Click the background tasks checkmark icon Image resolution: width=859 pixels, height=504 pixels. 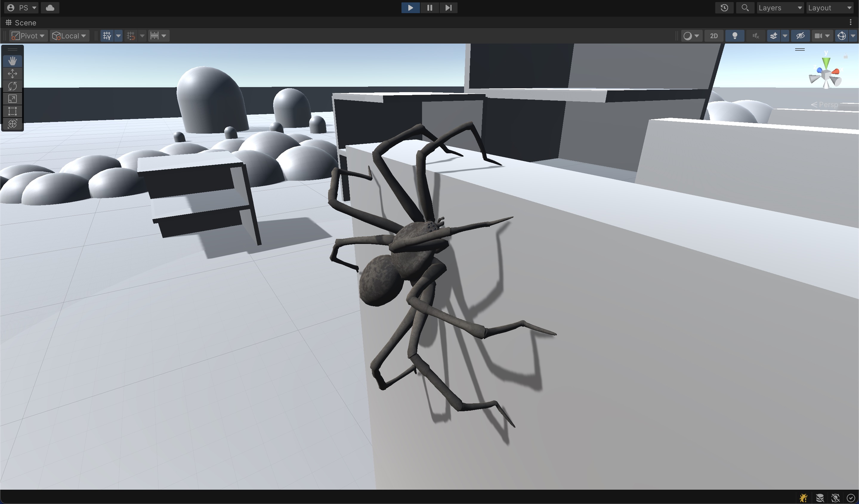coord(850,498)
